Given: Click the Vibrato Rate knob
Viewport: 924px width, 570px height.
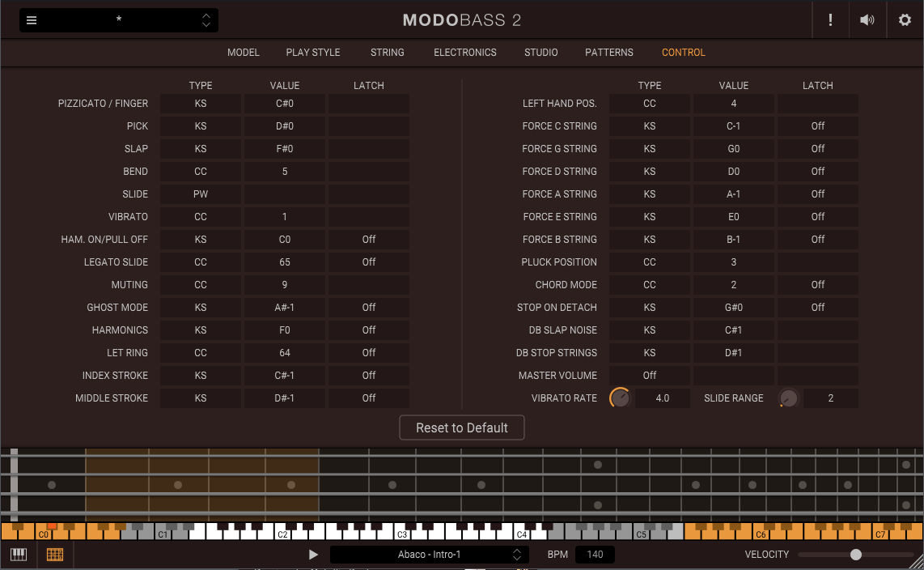Looking at the screenshot, I should coord(620,398).
